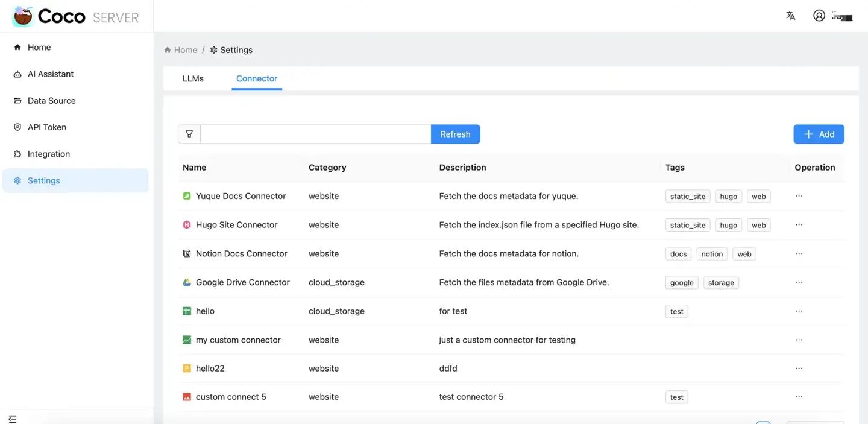Click the Hugo Site Connector name

pos(237,225)
